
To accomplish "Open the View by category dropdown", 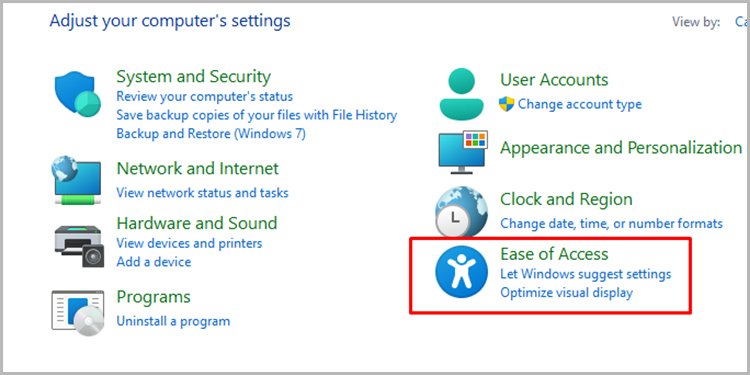I will (x=742, y=22).
